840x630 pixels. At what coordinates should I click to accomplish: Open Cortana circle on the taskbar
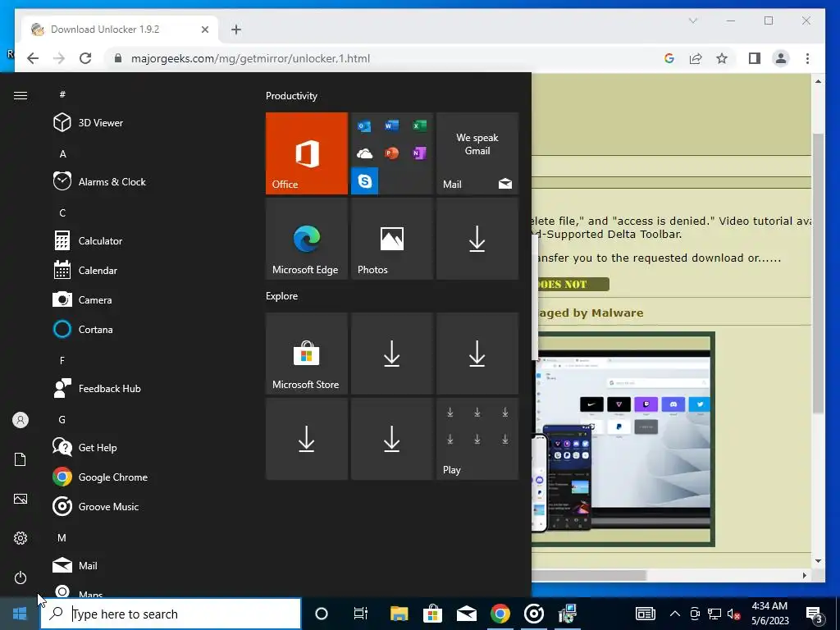(x=322, y=614)
